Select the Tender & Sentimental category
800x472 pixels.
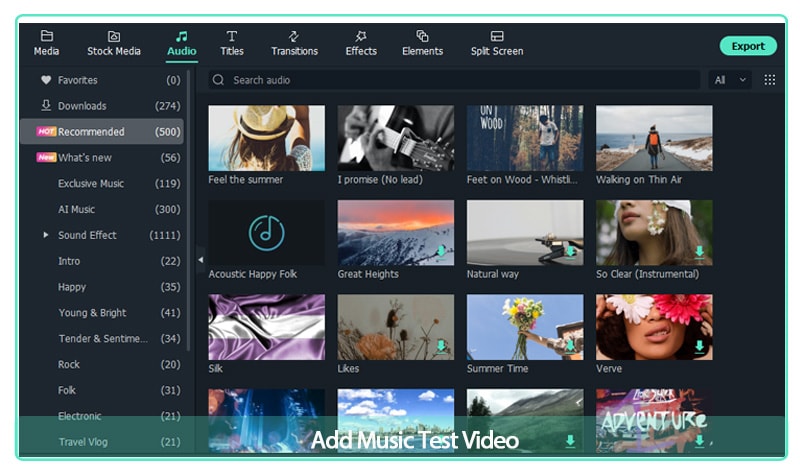pyautogui.click(x=102, y=338)
